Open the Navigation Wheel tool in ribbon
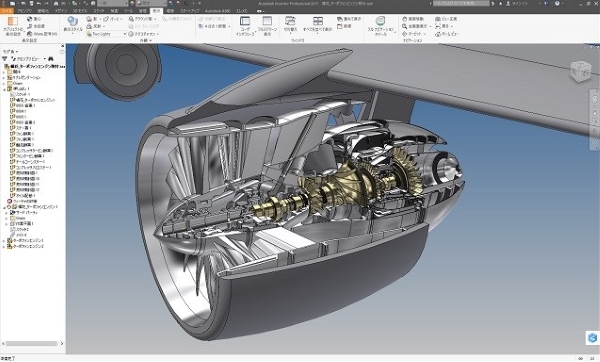 tap(380, 26)
